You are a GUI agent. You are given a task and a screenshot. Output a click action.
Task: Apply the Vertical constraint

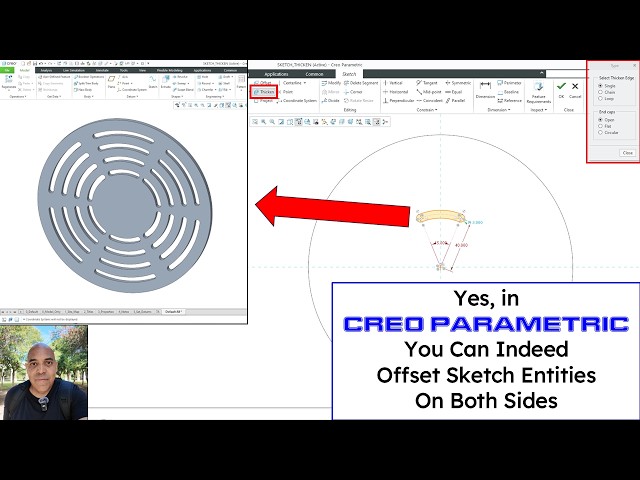[x=393, y=83]
